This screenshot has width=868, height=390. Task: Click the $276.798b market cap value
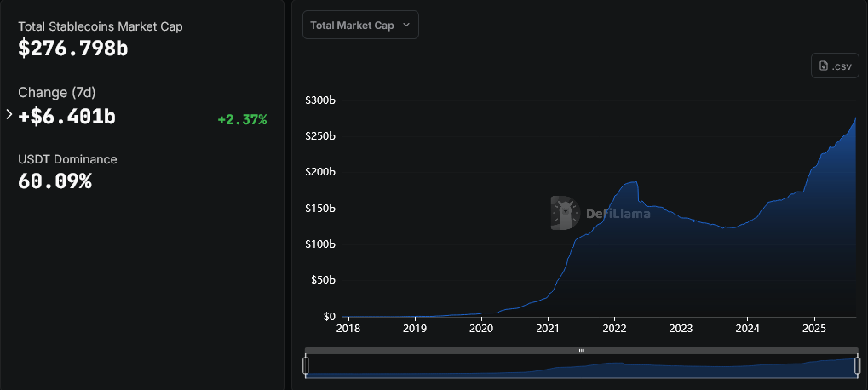tap(73, 49)
